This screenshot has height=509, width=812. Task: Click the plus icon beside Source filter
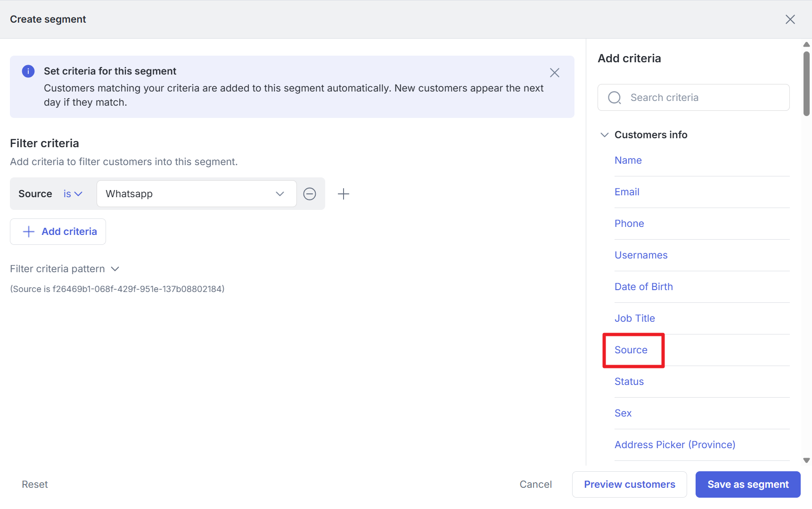[x=344, y=194]
